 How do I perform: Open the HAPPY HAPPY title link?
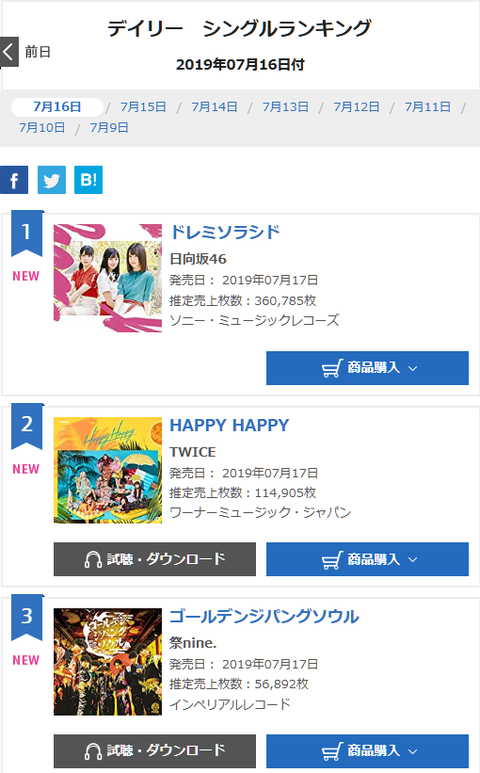(x=229, y=425)
